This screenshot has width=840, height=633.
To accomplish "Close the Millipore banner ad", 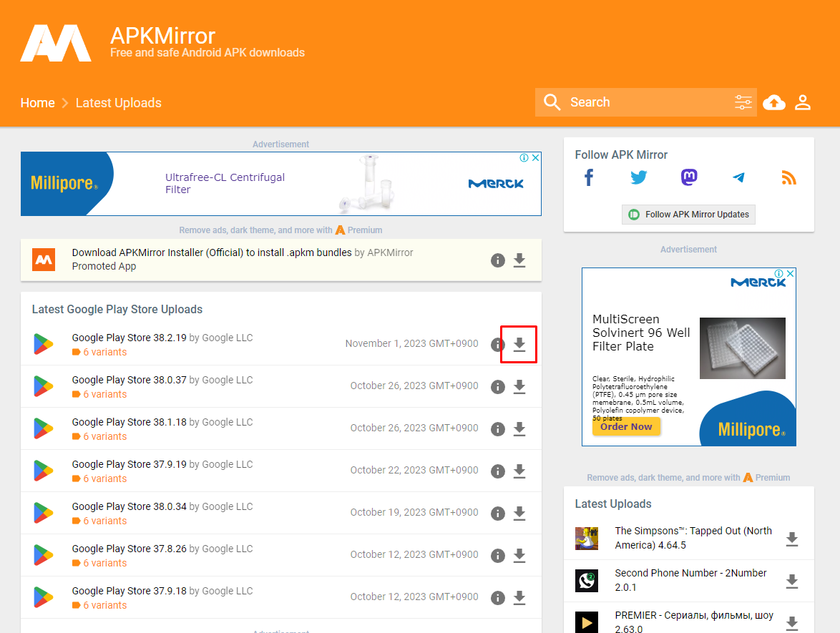I will pyautogui.click(x=535, y=157).
